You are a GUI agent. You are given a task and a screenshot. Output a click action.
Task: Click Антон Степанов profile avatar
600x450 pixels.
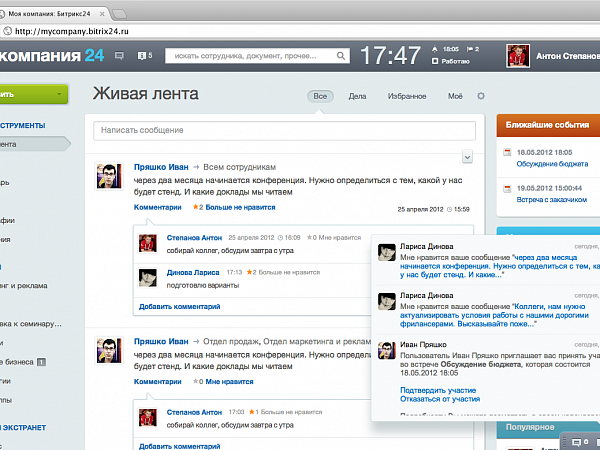[518, 56]
